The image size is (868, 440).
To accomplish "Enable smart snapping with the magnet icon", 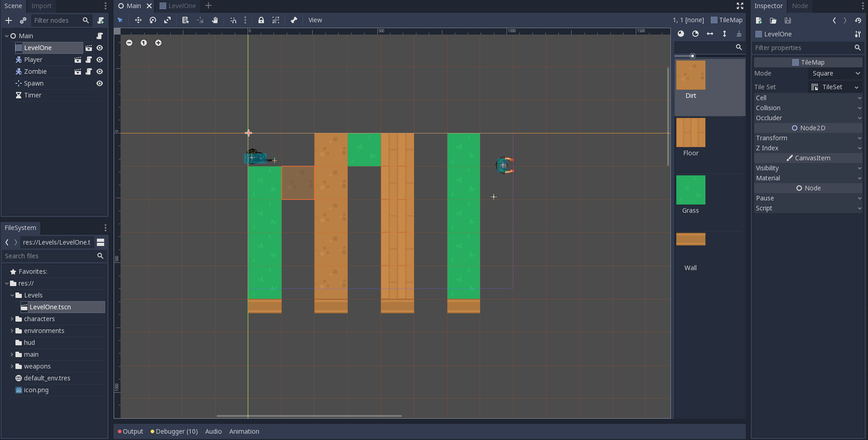I will (233, 20).
